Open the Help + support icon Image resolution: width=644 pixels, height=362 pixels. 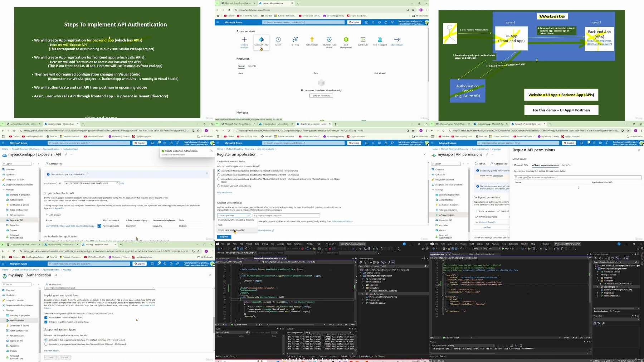coord(380,39)
